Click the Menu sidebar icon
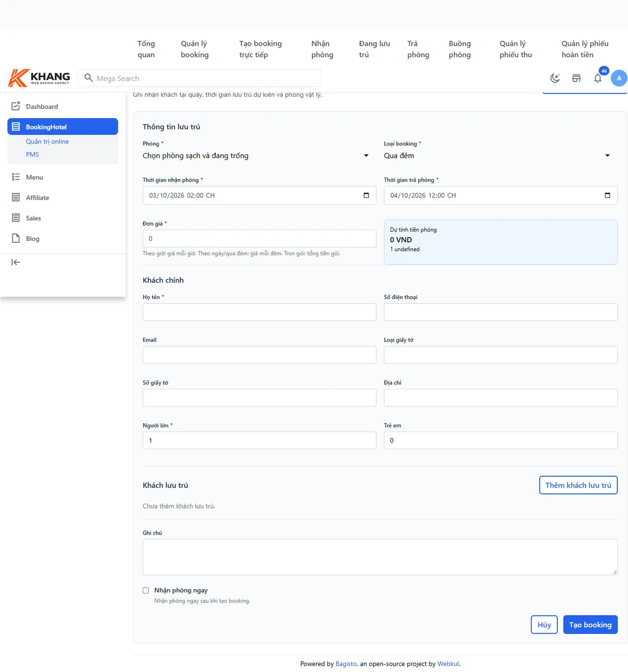The height and width of the screenshot is (672, 628). pos(16,177)
